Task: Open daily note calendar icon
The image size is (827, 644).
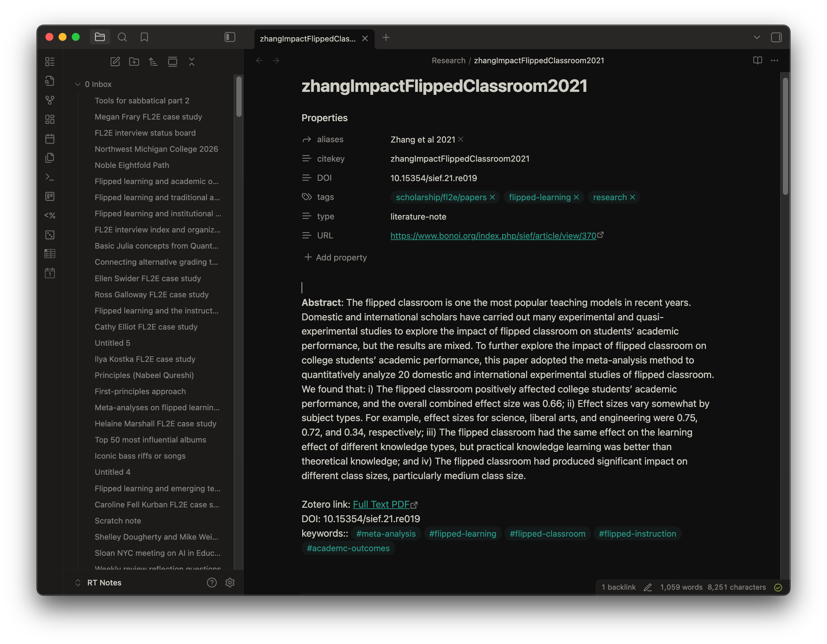Action: pyautogui.click(x=50, y=139)
